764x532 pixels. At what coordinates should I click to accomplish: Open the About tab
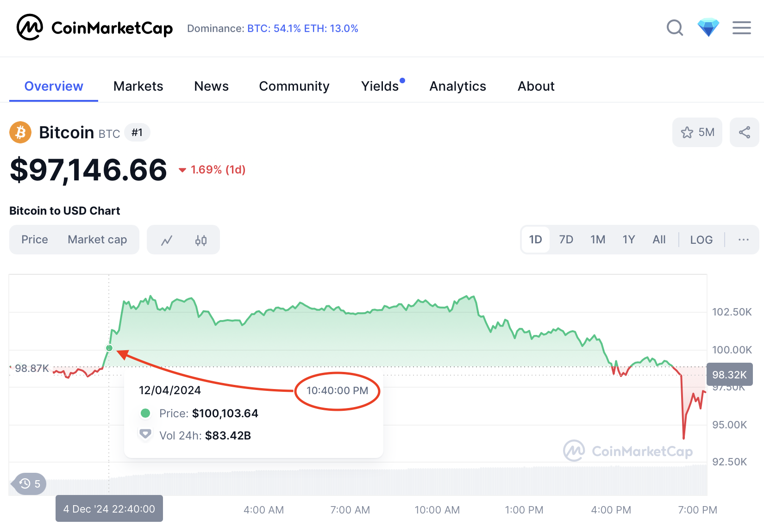pos(536,87)
